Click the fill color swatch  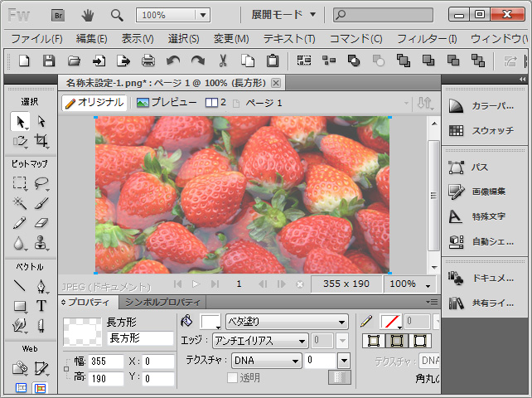(210, 321)
